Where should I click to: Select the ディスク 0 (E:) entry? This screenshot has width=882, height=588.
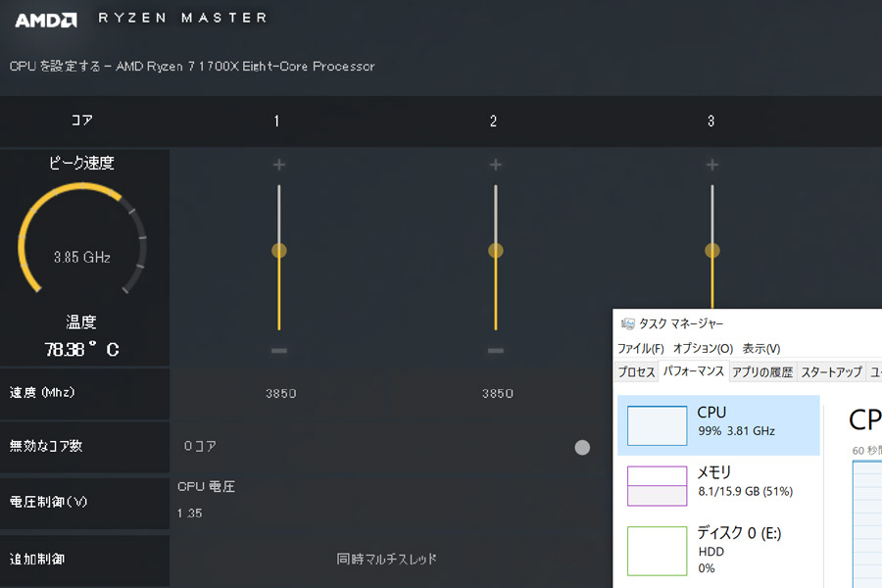[x=718, y=550]
